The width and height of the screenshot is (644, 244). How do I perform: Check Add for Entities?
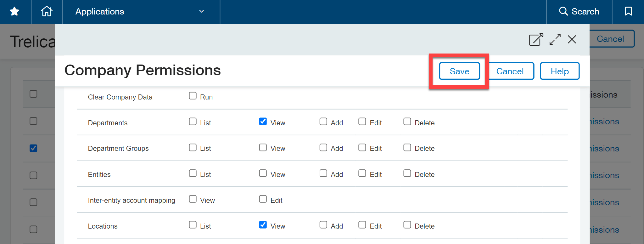(x=323, y=173)
